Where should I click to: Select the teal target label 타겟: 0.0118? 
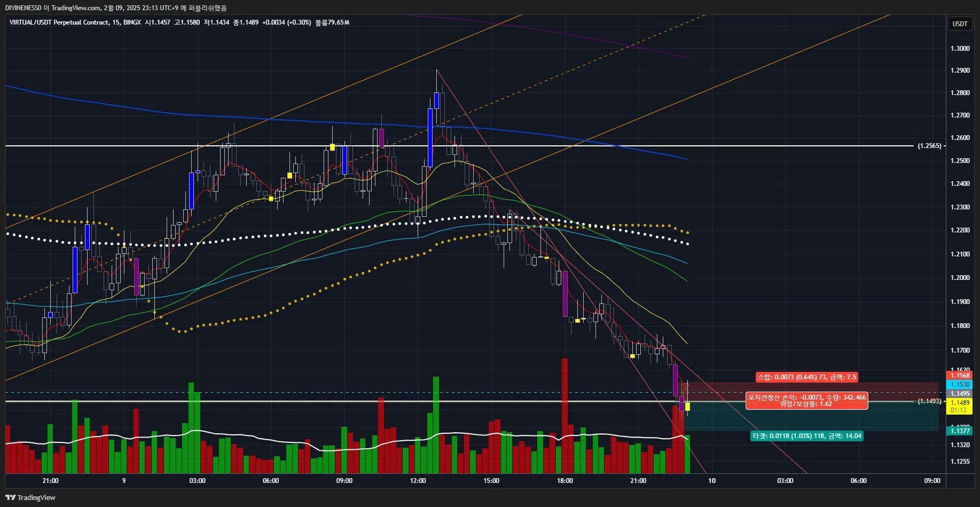tap(807, 436)
